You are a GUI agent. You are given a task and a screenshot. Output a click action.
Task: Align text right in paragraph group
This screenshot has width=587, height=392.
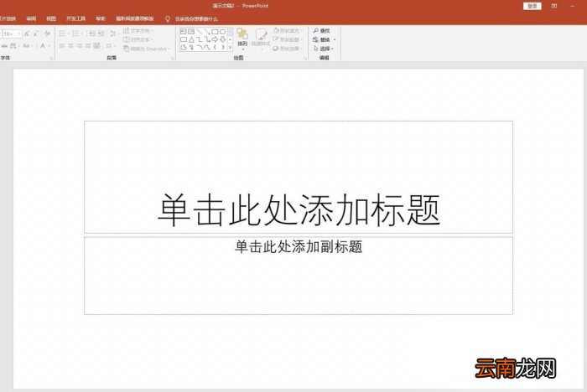pyautogui.click(x=80, y=45)
